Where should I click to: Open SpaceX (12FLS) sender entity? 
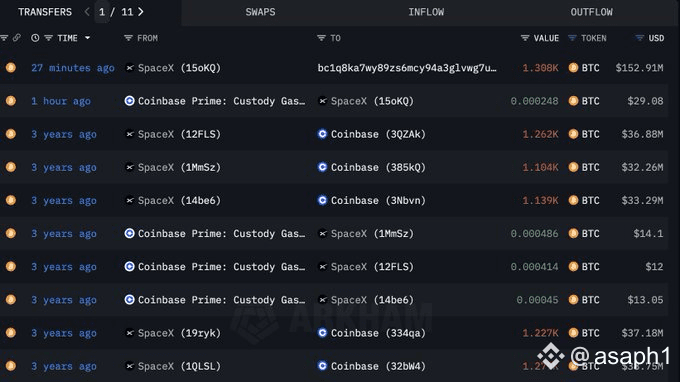coord(179,134)
